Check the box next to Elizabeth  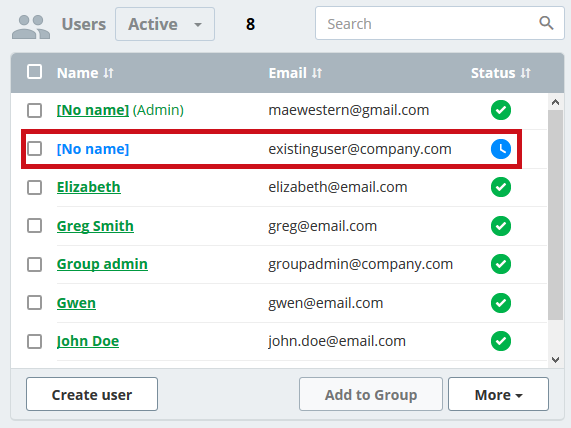[x=35, y=188]
